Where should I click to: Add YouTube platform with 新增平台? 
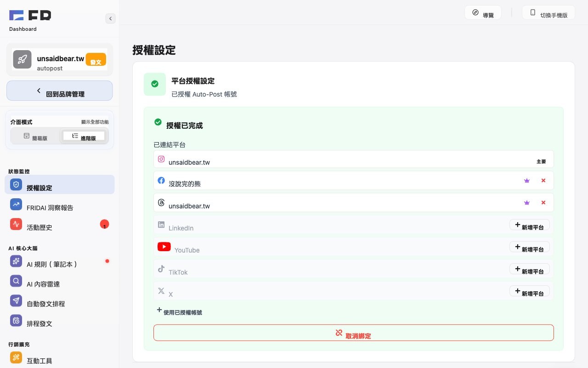tap(530, 247)
